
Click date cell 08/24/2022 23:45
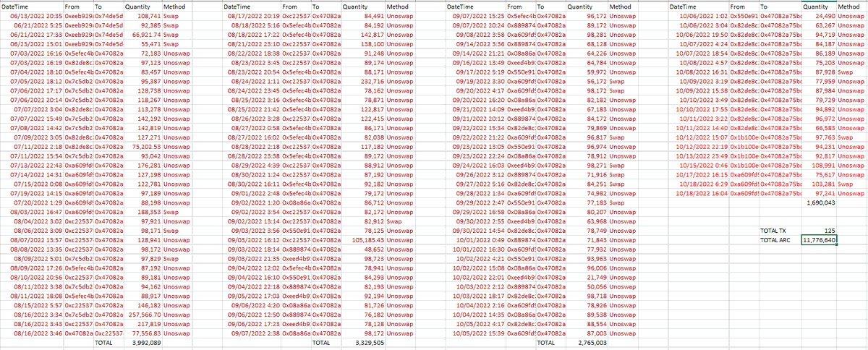[x=253, y=90]
